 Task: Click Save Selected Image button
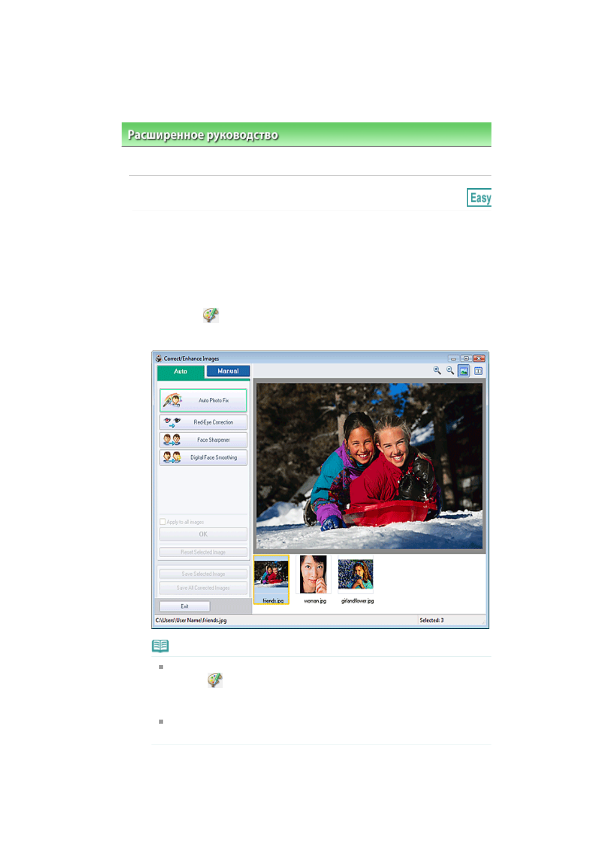coord(203,574)
